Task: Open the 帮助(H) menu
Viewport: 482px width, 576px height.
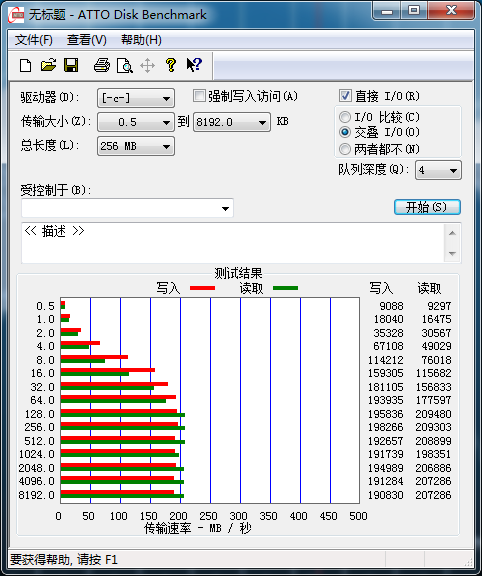Action: coord(141,40)
